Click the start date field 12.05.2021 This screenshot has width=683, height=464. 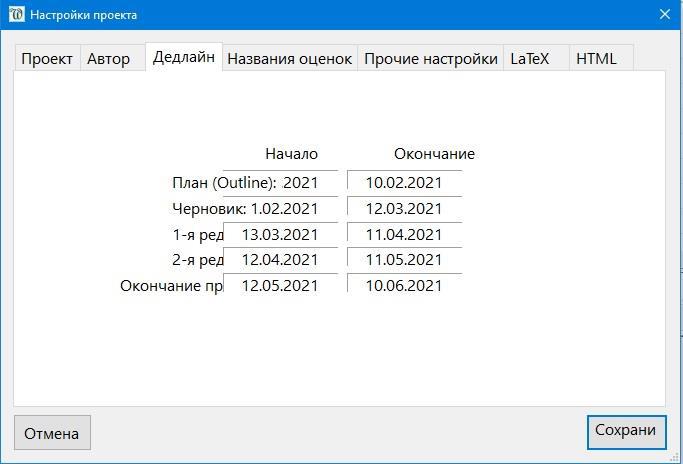coord(280,286)
